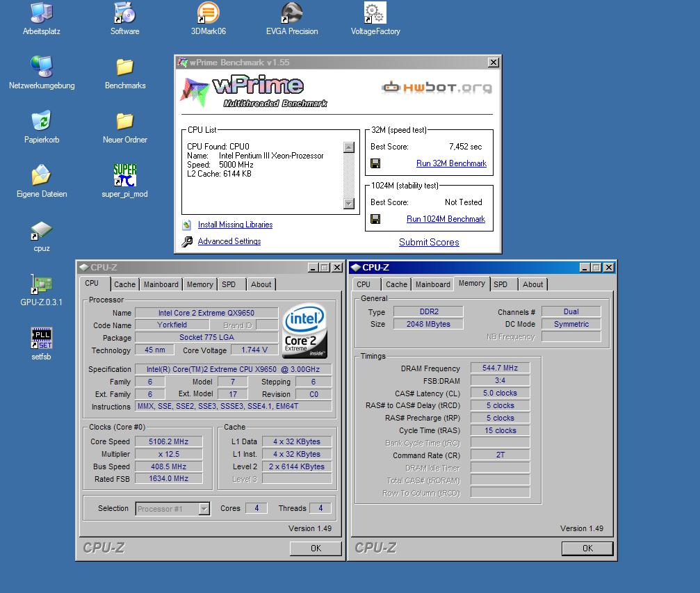700x593 pixels.
Task: Click the 1024M save floppy icon
Action: coord(375,219)
